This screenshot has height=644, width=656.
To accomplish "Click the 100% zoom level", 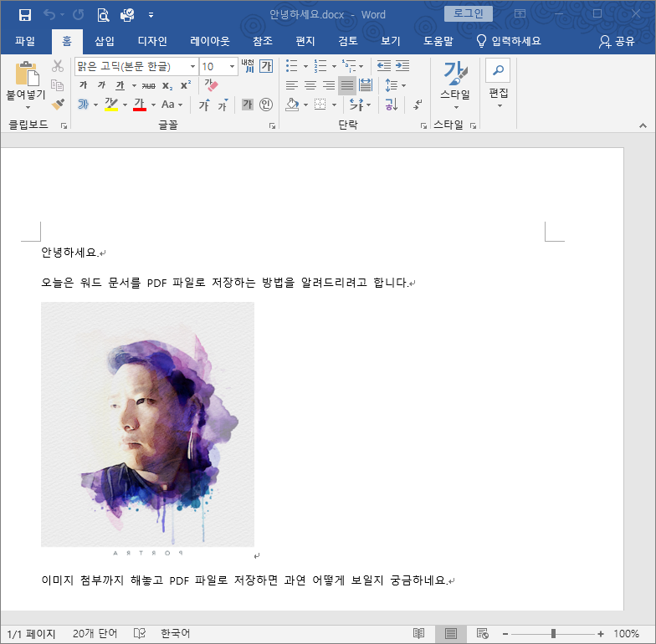I will pyautogui.click(x=626, y=634).
